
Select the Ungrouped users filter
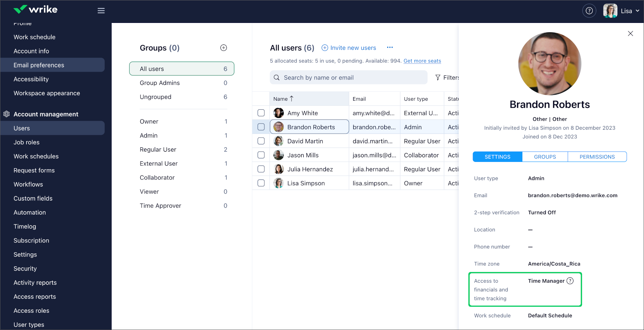click(x=156, y=97)
